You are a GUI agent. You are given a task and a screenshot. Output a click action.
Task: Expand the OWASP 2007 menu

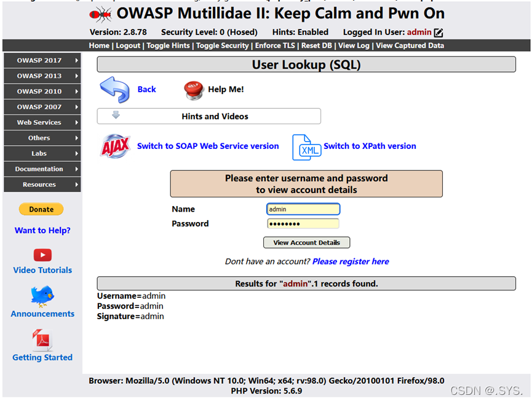[x=42, y=107]
